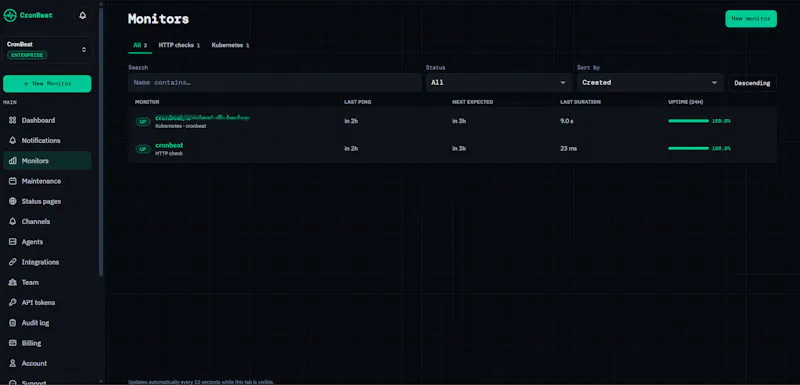Open Dashboard from the sidebar
The image size is (800, 385).
(x=47, y=120)
